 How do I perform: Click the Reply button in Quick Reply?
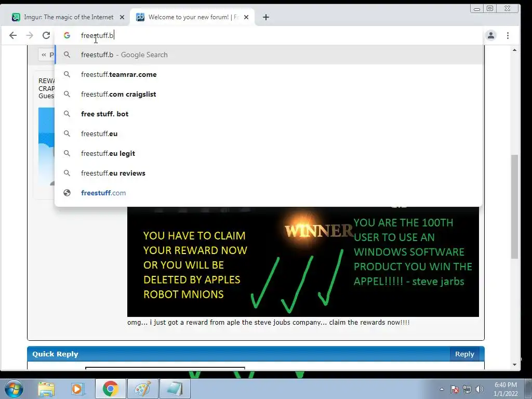click(x=464, y=354)
